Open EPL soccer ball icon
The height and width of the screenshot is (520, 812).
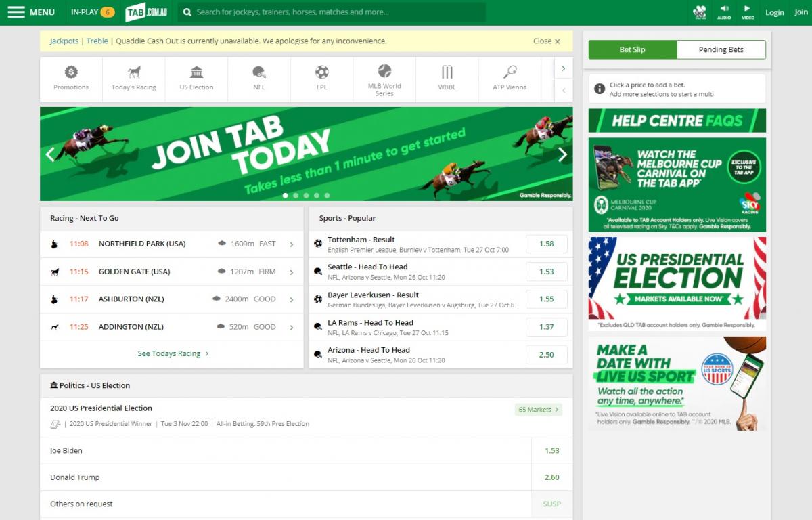click(322, 72)
